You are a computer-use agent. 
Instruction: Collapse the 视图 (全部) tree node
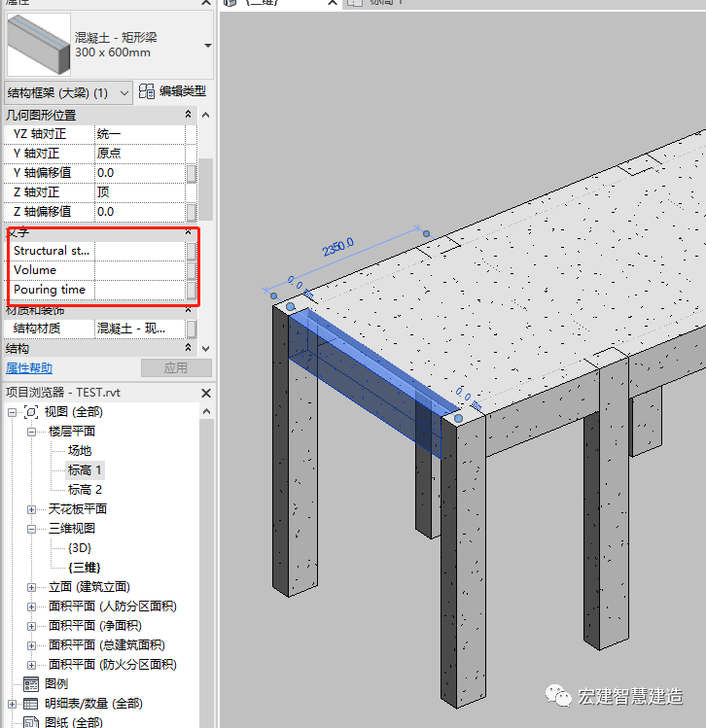12,412
